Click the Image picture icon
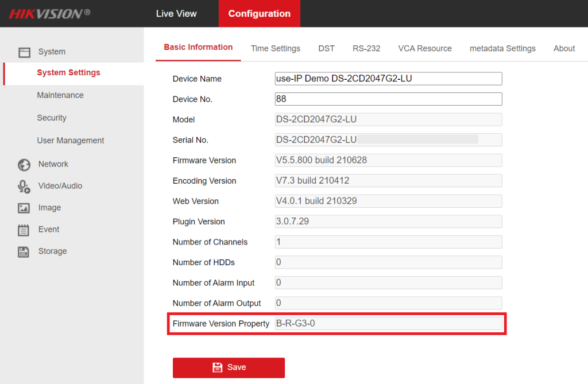Screen dimensions: 588x384 point(24,208)
